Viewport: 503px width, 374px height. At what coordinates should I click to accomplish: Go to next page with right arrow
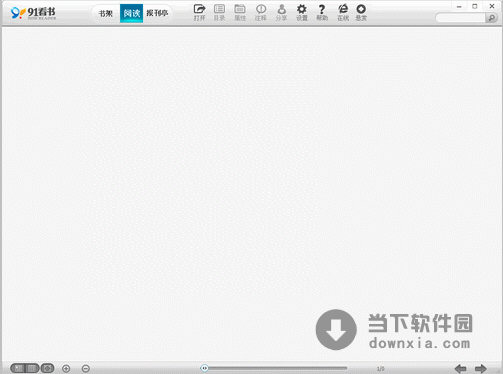pos(480,368)
